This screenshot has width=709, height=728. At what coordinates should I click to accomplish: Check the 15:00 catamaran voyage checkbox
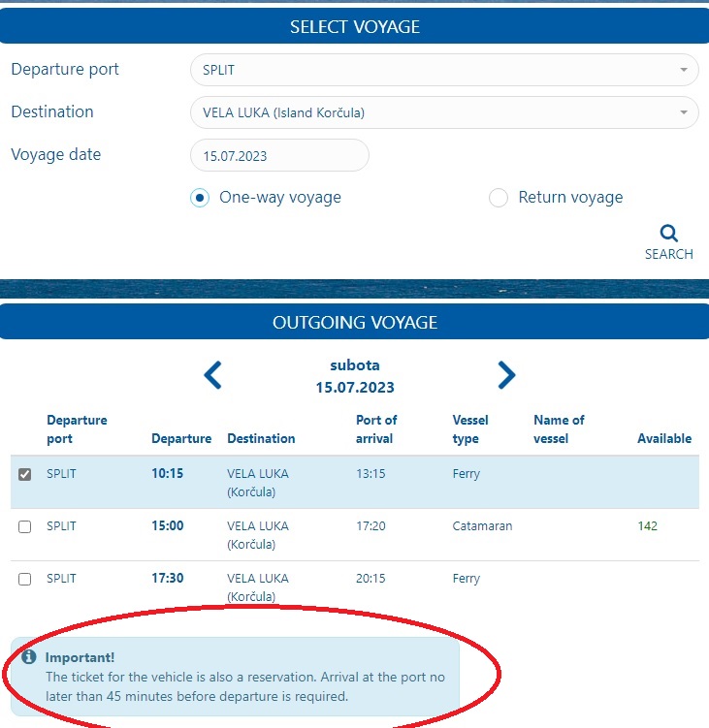[25, 526]
